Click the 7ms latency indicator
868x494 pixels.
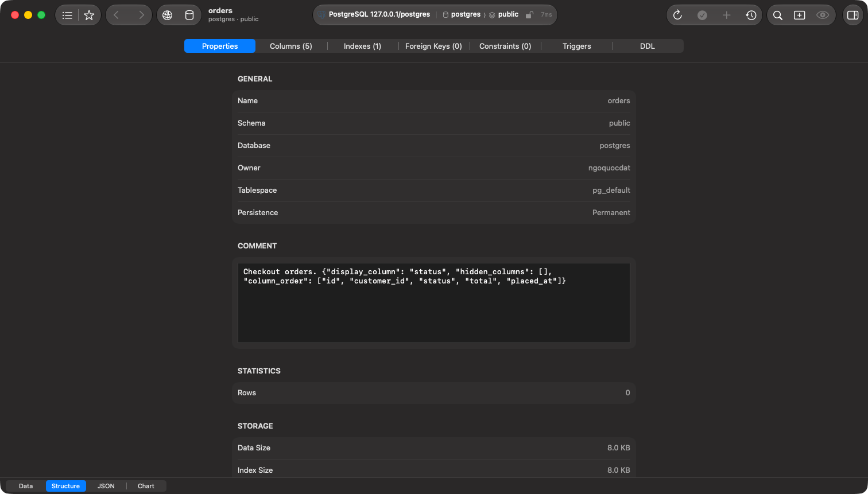(546, 15)
